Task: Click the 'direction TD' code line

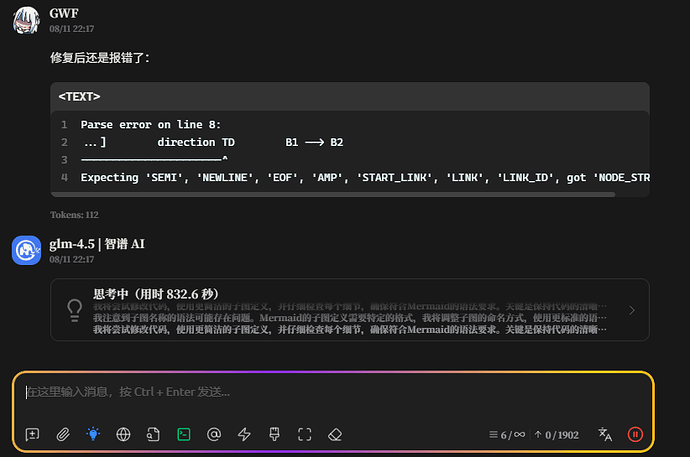Action: 213,143
